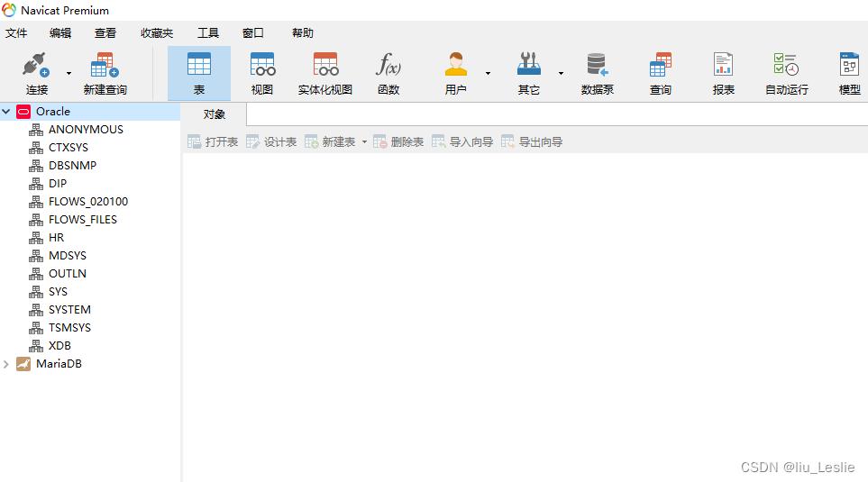Expand the dropdown arrow next to 连接
The width and height of the screenshot is (868, 482).
[x=69, y=73]
